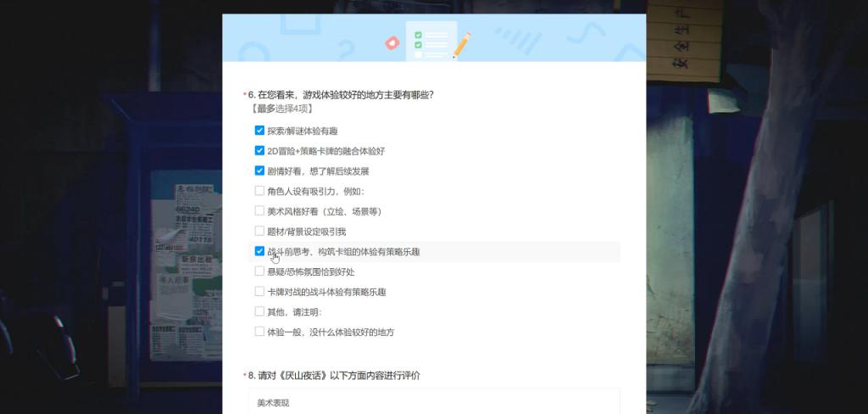Check the 其他，请注明 option
The image size is (868, 414).
[x=259, y=311]
